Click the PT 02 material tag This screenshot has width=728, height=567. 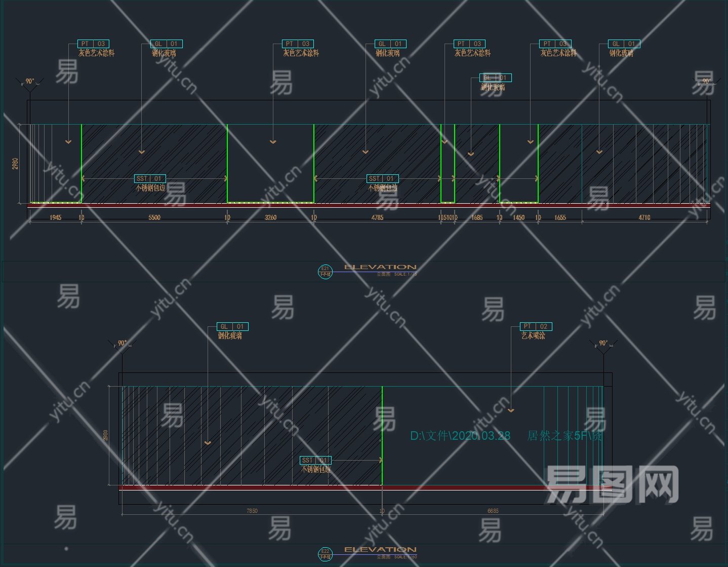tap(536, 326)
